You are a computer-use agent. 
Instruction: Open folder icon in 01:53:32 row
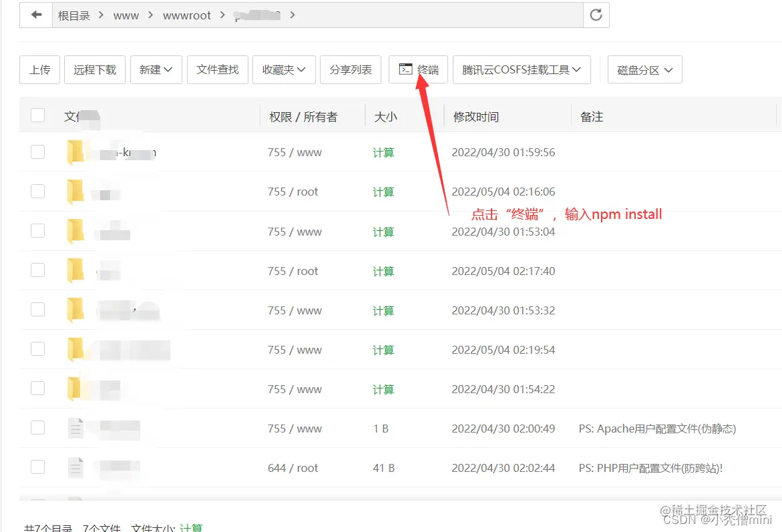pyautogui.click(x=75, y=310)
